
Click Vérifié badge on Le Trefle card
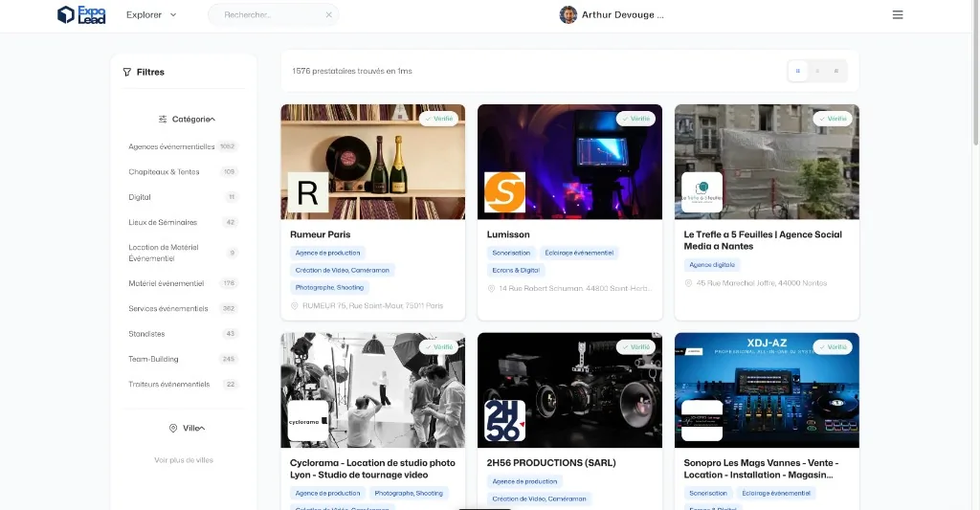tap(833, 119)
